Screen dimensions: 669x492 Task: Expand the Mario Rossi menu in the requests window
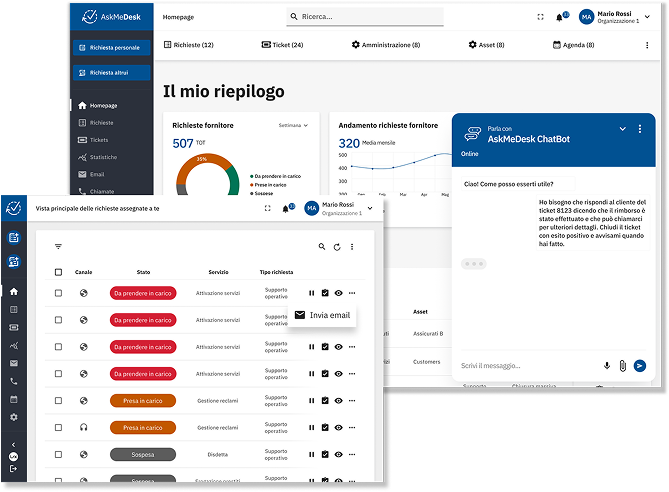[x=370, y=208]
